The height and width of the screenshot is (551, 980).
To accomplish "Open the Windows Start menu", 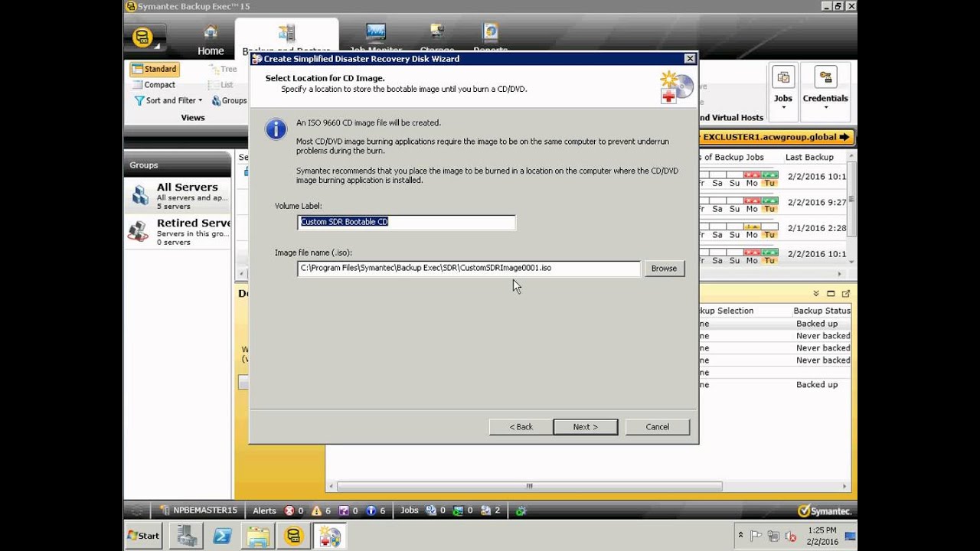I will click(x=143, y=536).
